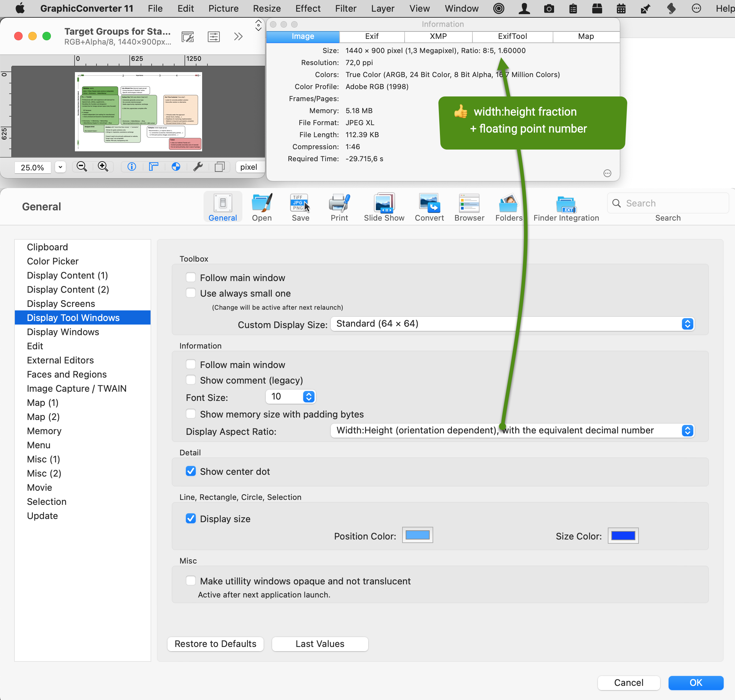Switch to the XMP tab
Viewport: 735px width, 700px height.
438,36
